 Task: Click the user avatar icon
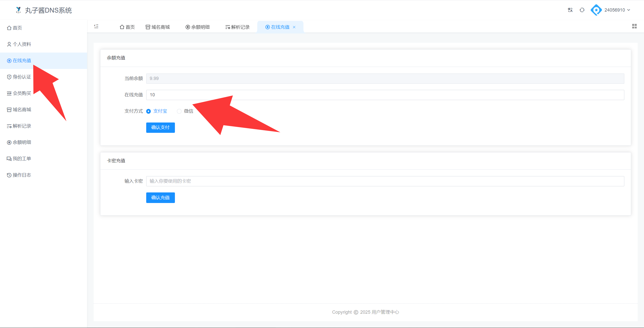click(x=596, y=10)
